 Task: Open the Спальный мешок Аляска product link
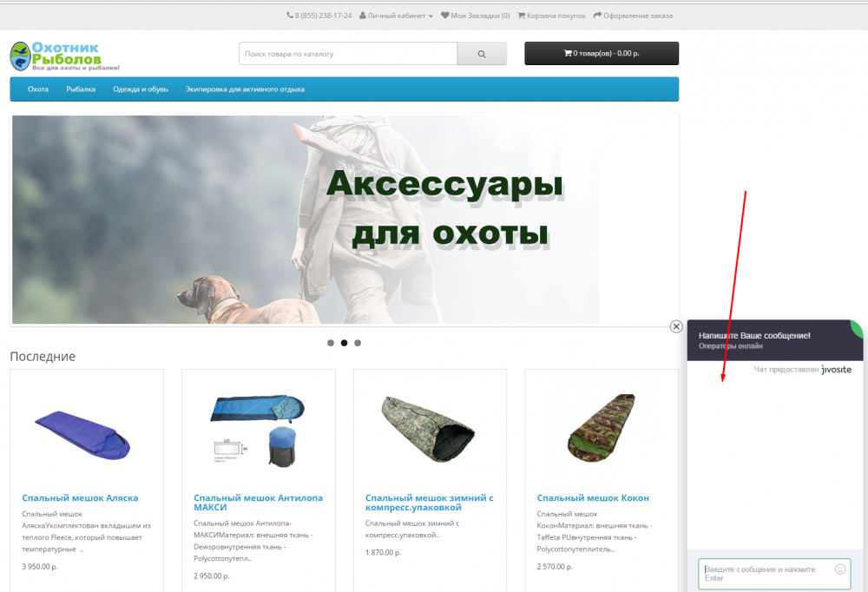click(x=80, y=498)
